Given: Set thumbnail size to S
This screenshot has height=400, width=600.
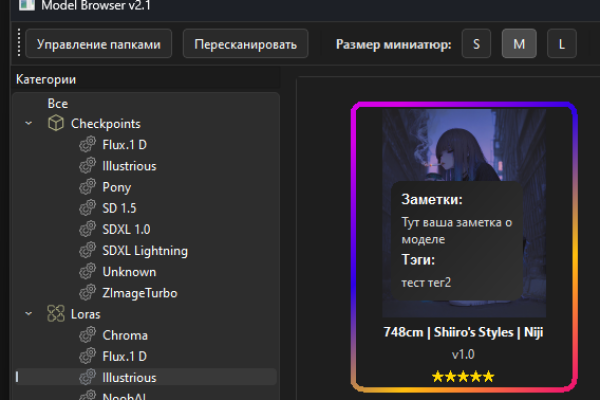Looking at the screenshot, I should coord(476,44).
